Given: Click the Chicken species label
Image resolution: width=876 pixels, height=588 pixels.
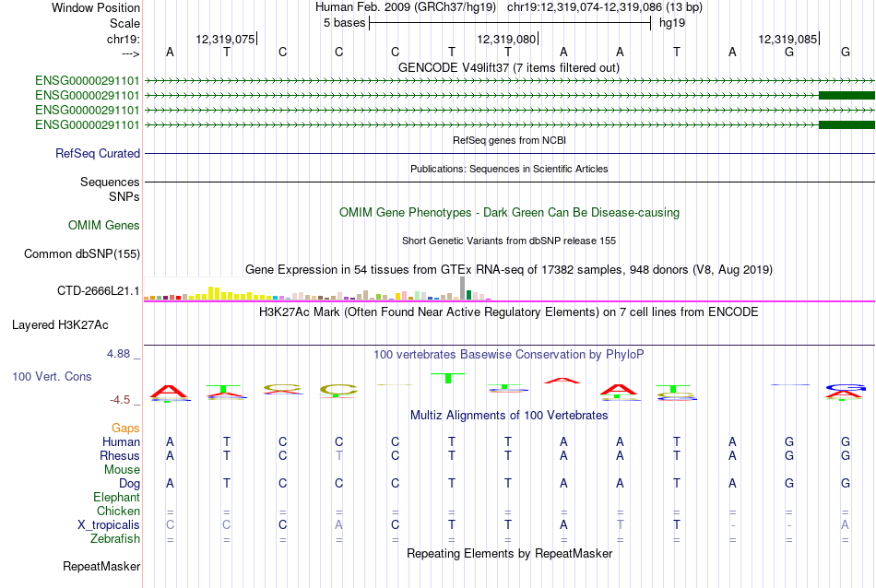Looking at the screenshot, I should (118, 511).
